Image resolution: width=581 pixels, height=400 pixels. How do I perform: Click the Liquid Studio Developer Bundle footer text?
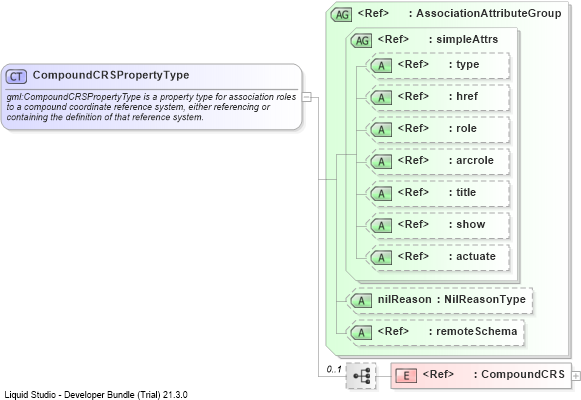click(96, 395)
